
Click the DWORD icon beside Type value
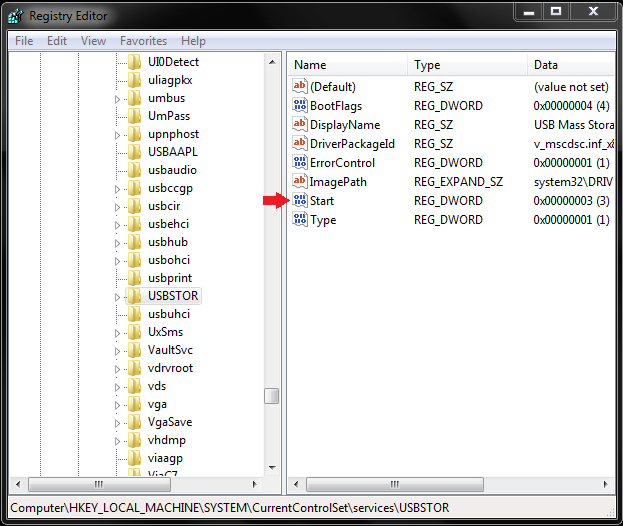(300, 219)
